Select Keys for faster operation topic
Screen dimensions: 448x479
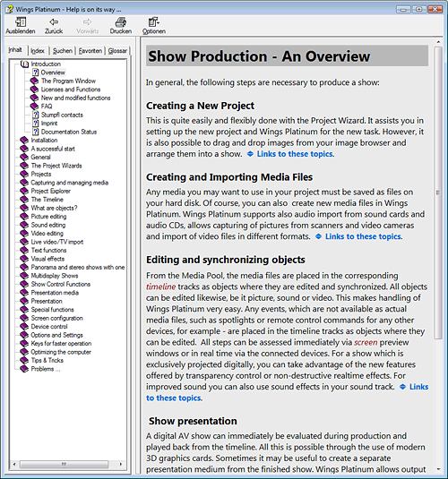pos(61,344)
